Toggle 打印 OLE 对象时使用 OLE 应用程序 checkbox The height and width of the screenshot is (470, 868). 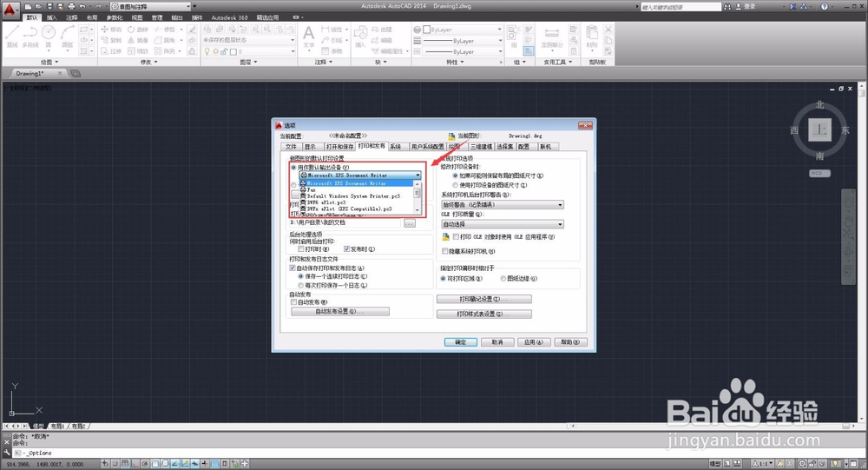(x=457, y=236)
